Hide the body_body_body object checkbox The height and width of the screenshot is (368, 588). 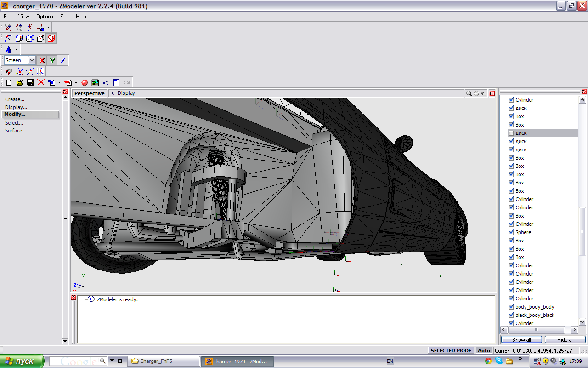(x=511, y=307)
